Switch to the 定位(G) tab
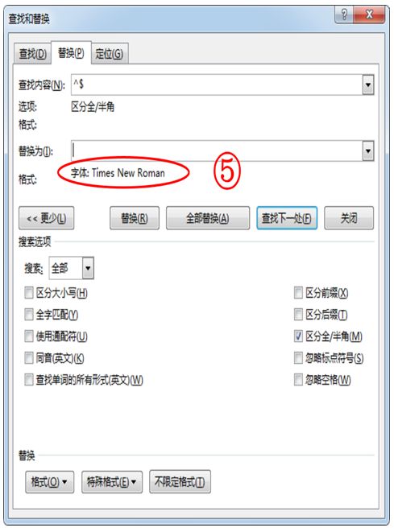 (110, 54)
